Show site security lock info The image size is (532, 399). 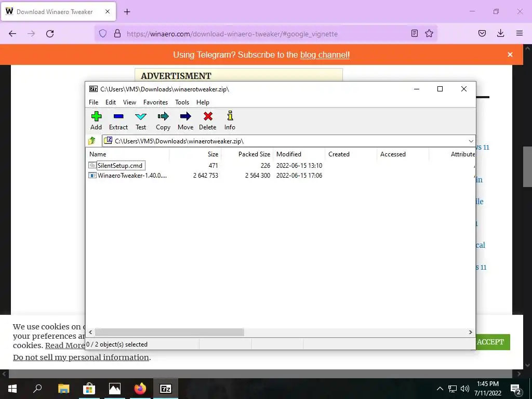pyautogui.click(x=117, y=34)
